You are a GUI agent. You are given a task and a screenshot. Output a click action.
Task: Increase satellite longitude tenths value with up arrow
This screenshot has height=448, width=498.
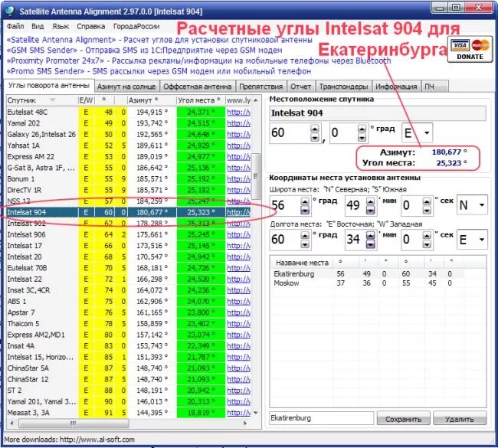coord(362,129)
